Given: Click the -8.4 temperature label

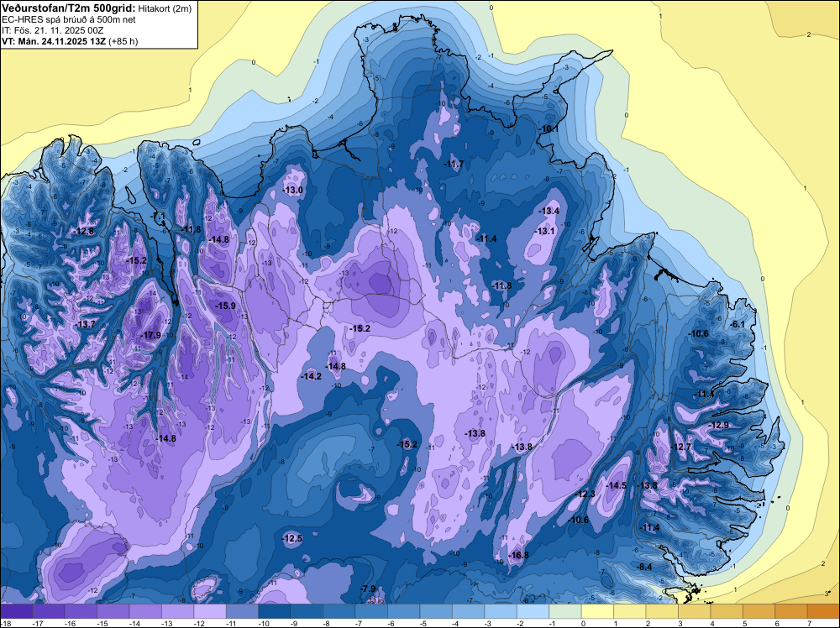Looking at the screenshot, I should pos(645,567).
